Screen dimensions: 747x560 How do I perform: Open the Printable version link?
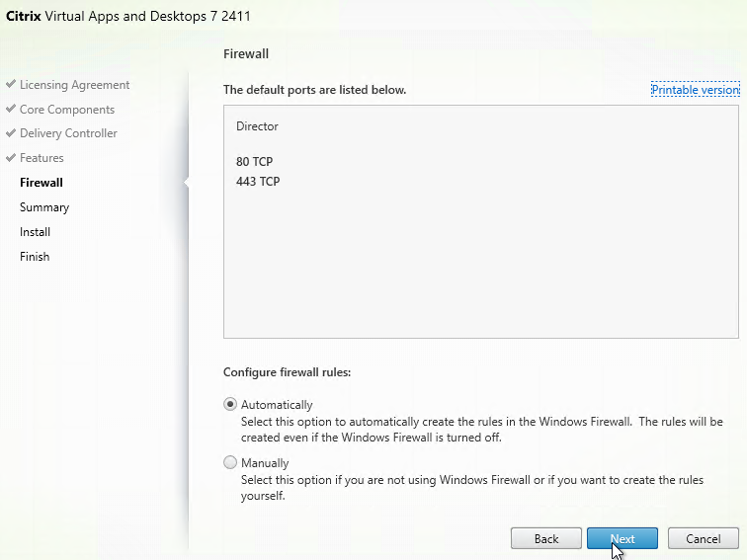coord(695,90)
